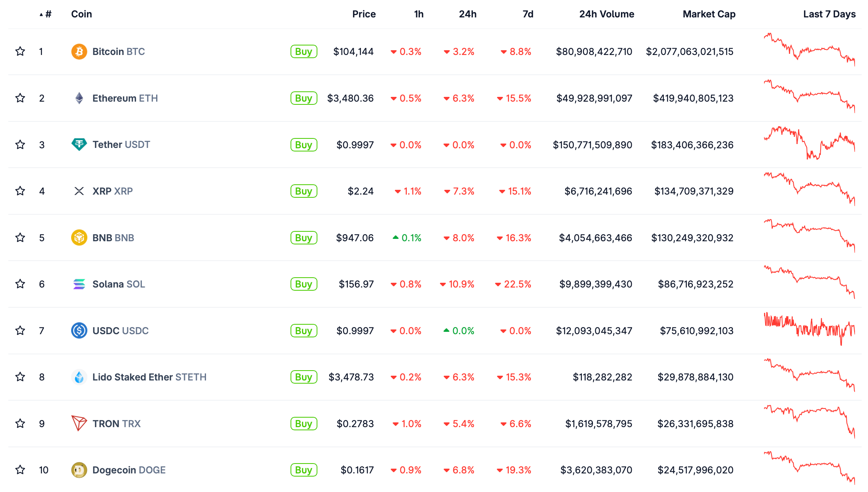The image size is (868, 492).
Task: Sort by the Price column header
Action: tap(364, 14)
